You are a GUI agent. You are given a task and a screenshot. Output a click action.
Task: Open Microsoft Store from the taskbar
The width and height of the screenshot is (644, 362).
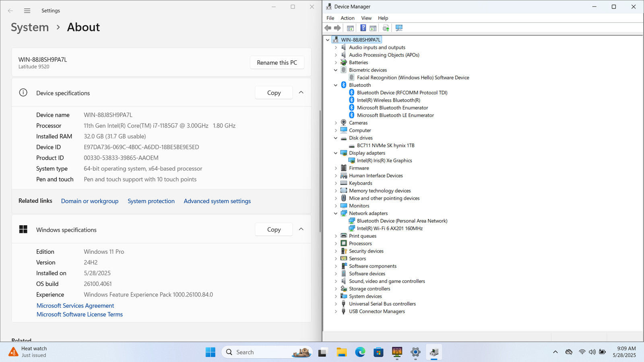point(378,352)
